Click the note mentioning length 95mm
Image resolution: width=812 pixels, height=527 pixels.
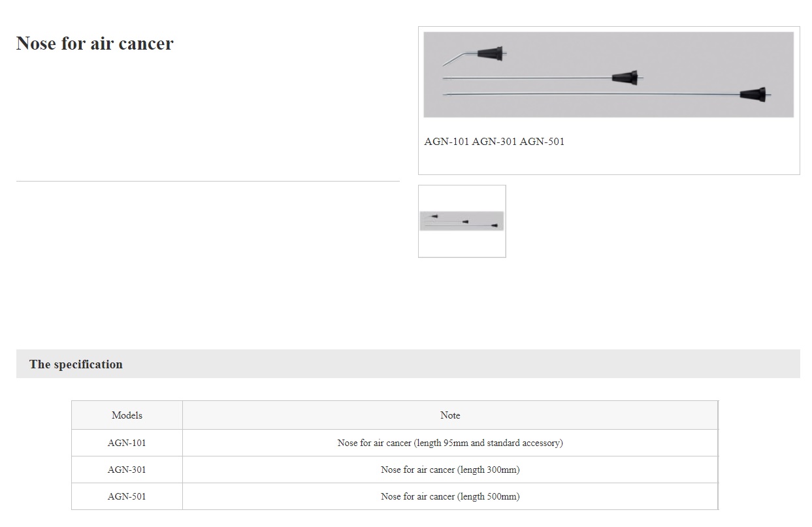450,443
